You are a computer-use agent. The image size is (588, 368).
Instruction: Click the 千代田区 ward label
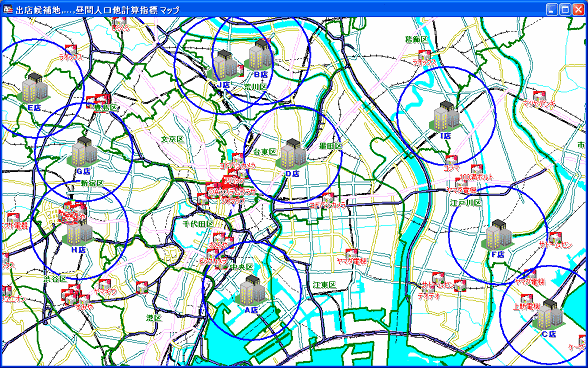coord(198,224)
